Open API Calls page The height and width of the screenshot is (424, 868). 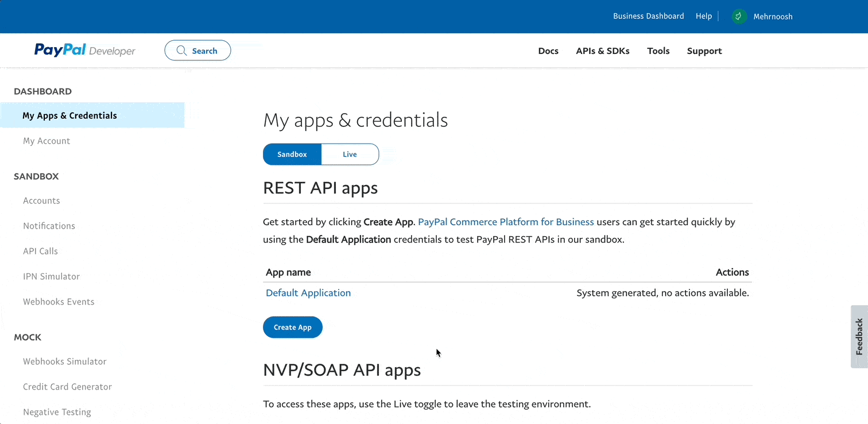[x=40, y=251]
